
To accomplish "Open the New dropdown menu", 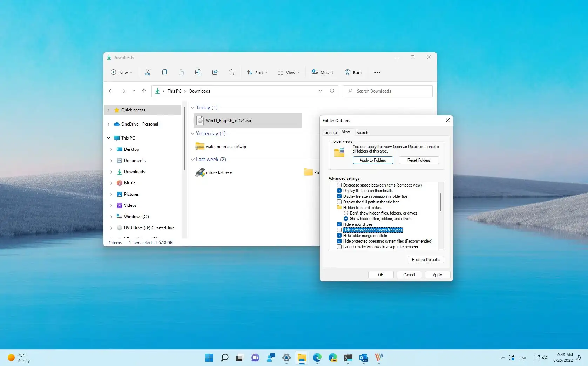I will (121, 72).
